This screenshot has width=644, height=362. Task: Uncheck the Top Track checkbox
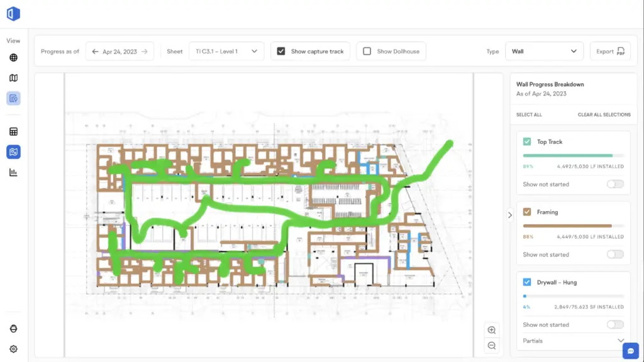(527, 142)
